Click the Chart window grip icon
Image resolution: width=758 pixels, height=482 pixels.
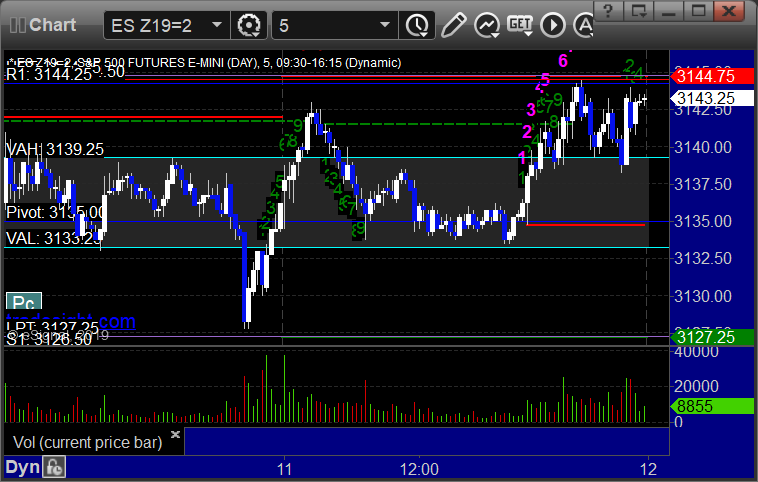[17, 25]
